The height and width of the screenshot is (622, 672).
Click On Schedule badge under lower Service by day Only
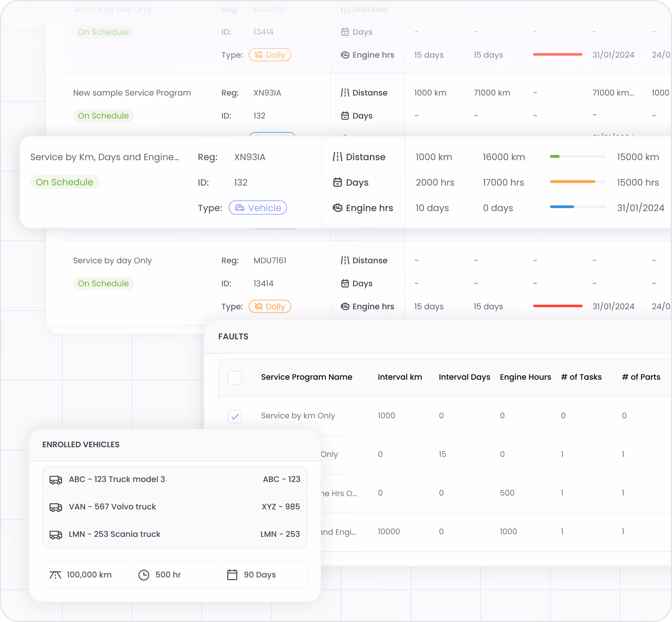tap(103, 283)
